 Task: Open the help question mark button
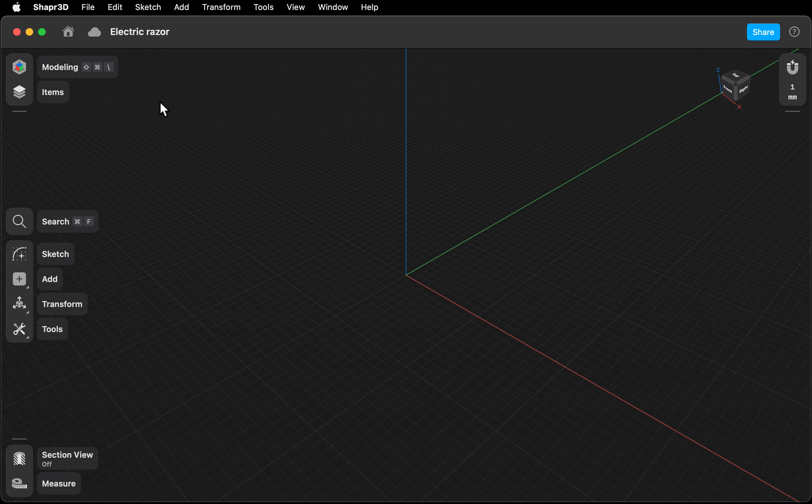[794, 32]
